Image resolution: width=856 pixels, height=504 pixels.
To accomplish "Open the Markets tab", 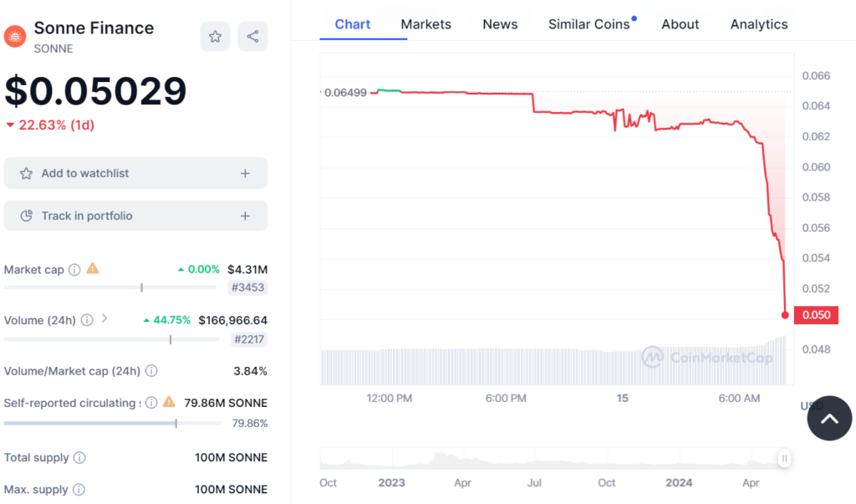I will [425, 24].
